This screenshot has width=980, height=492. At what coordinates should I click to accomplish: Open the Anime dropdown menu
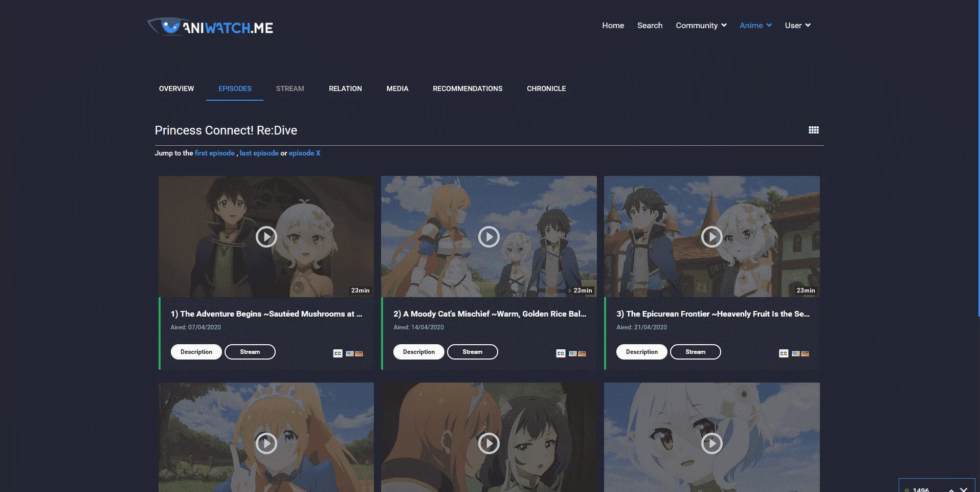click(x=755, y=26)
